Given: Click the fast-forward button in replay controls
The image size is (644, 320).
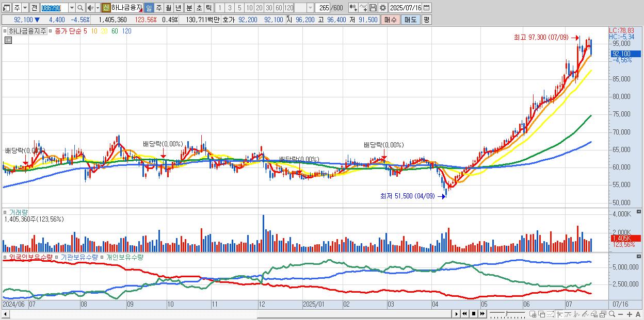Looking at the screenshot, I should (x=482, y=314).
